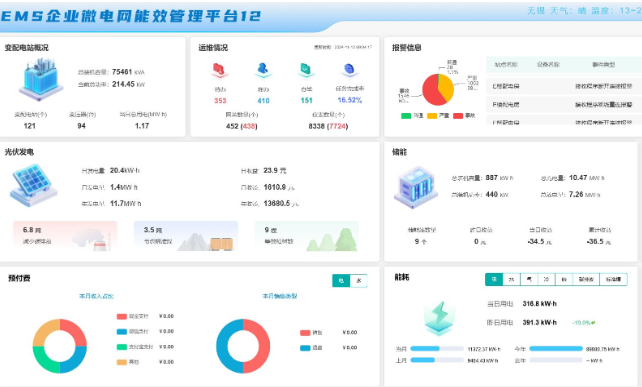Click the solar panel icon in 光伏发电
The width and height of the screenshot is (642, 387).
pos(33,185)
